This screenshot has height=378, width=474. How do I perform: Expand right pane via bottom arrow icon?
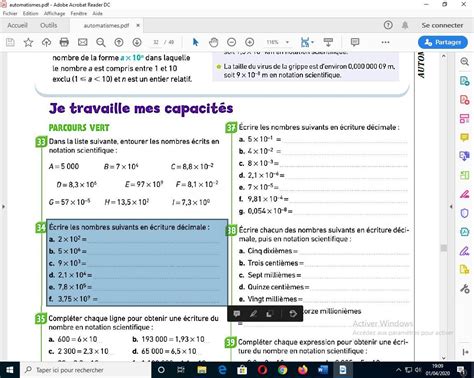465,352
